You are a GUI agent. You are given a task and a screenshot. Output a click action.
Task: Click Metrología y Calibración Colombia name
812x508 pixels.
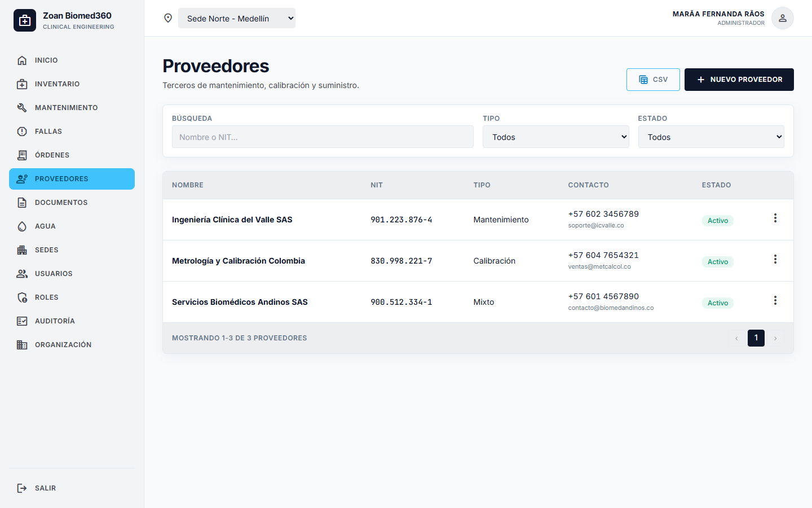[x=239, y=261]
